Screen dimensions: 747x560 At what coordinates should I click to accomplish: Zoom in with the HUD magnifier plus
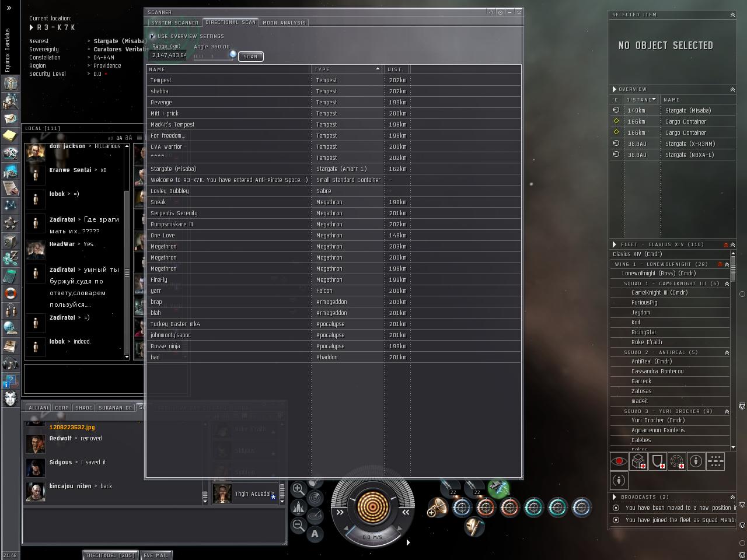coord(298,489)
